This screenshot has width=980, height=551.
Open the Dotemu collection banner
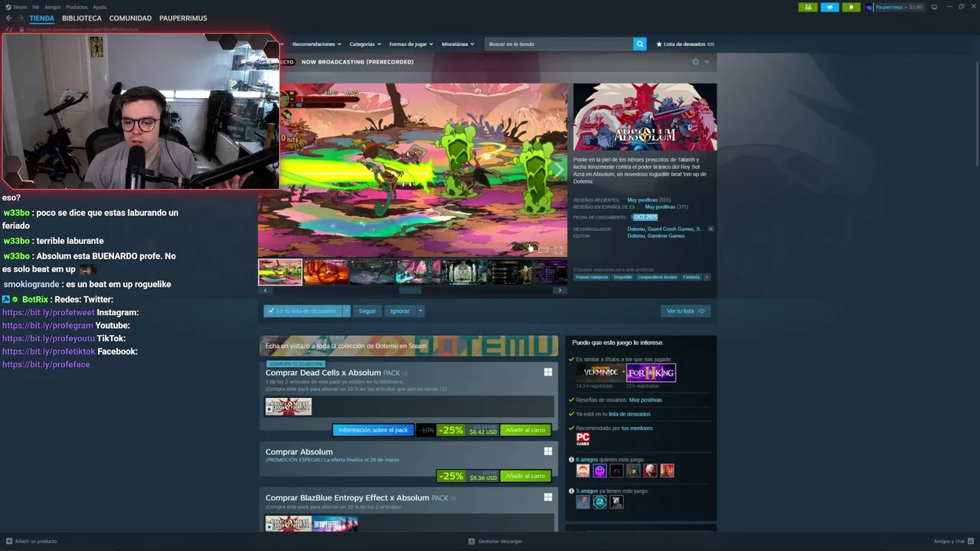pos(409,346)
